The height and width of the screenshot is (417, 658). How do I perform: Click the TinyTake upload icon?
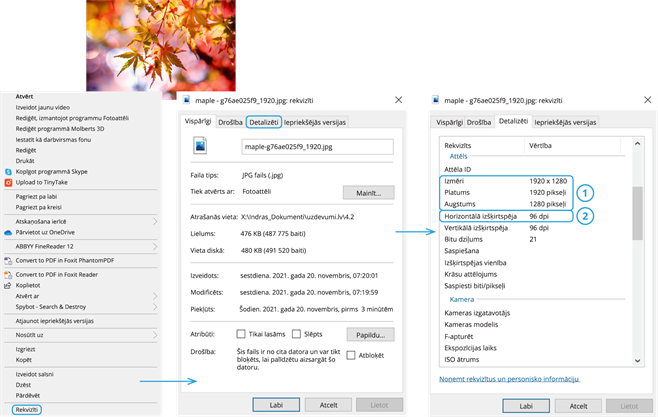coord(7,183)
